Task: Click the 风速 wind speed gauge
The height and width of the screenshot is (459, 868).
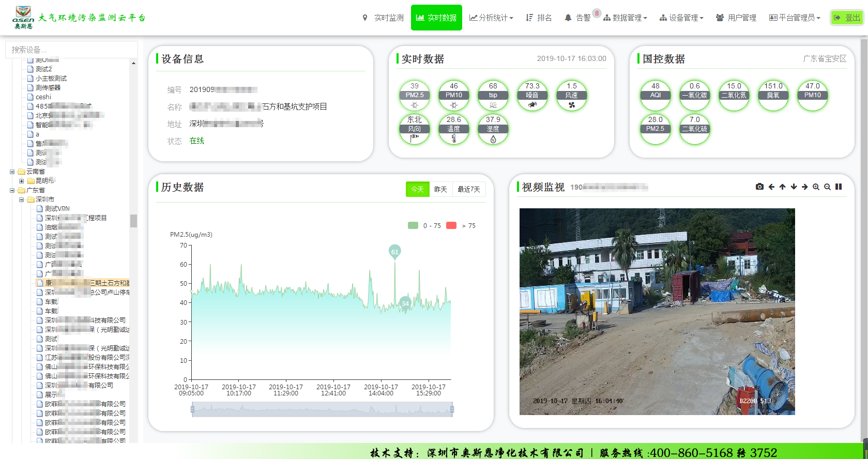Action: tap(572, 95)
